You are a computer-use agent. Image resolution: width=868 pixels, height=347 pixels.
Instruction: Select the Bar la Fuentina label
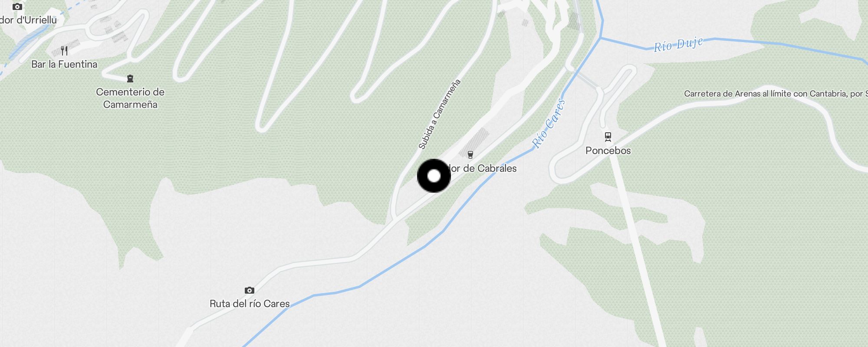click(x=64, y=64)
